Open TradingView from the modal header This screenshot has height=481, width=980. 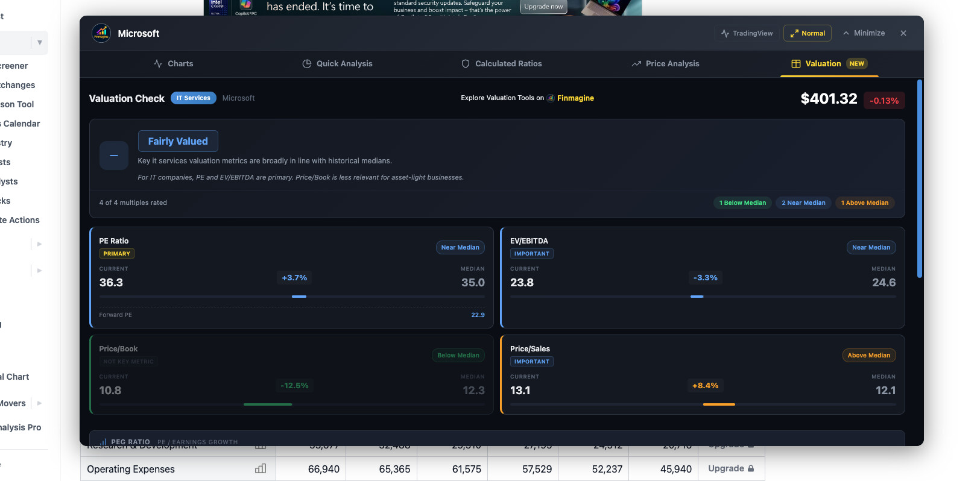coord(747,33)
